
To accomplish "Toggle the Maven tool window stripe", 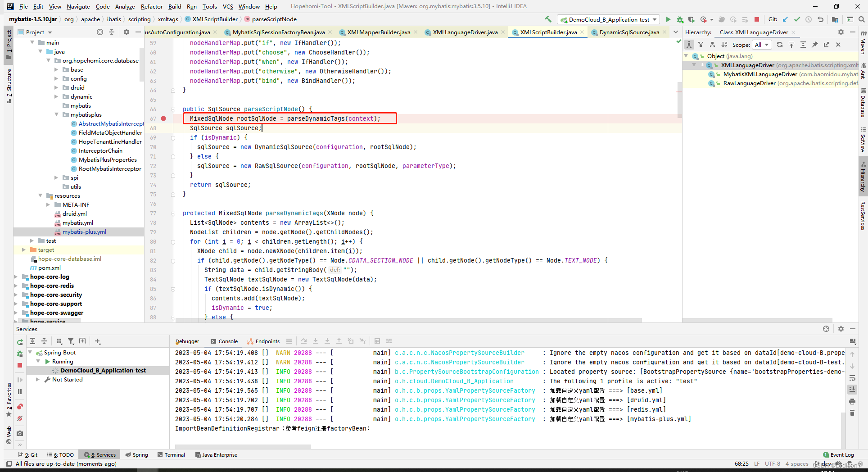I will 863,42.
